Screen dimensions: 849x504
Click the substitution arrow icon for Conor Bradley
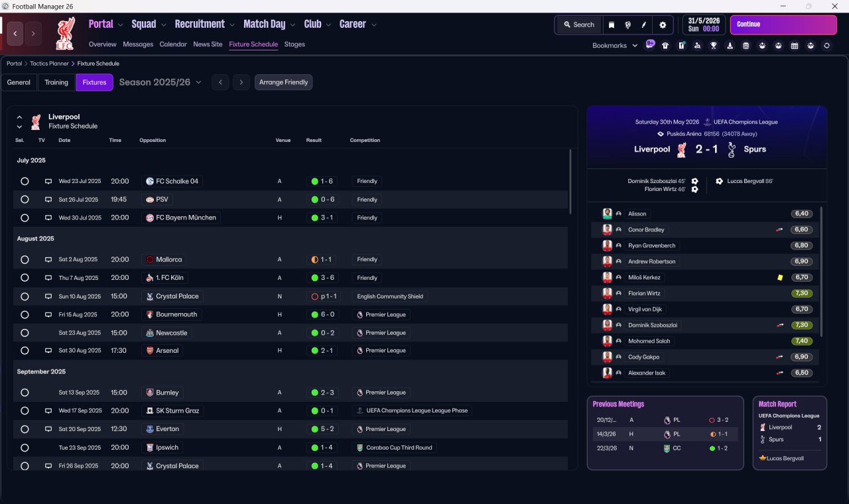click(780, 229)
